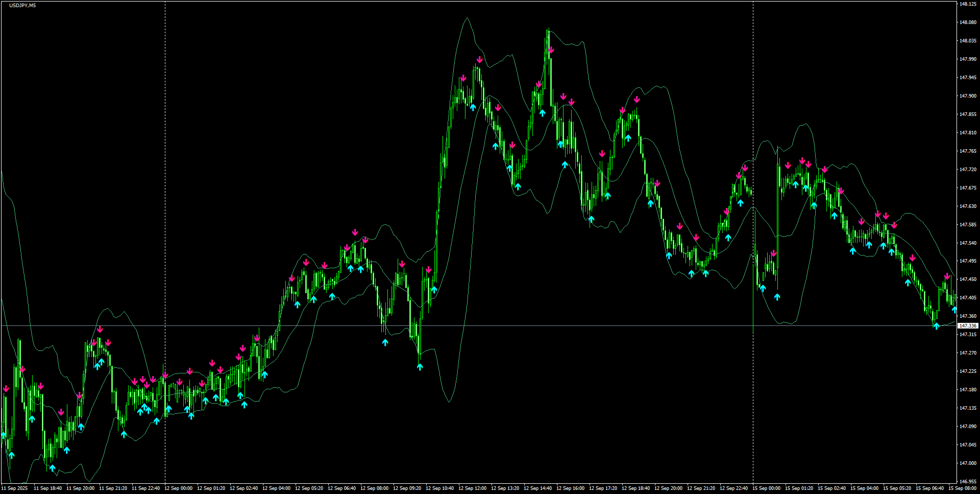
Task: Select the 147.945 price scale value
Action: pos(968,78)
